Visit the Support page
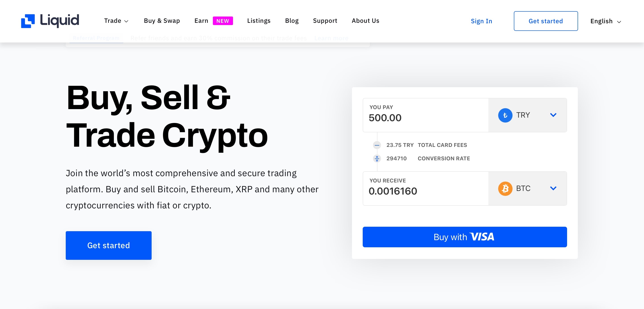Image resolution: width=644 pixels, height=309 pixels. (325, 21)
